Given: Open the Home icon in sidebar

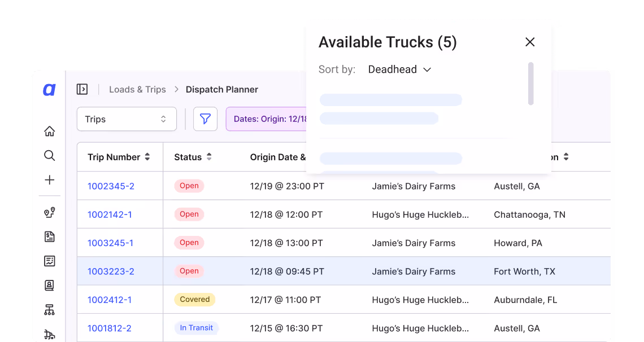Looking at the screenshot, I should [x=50, y=130].
